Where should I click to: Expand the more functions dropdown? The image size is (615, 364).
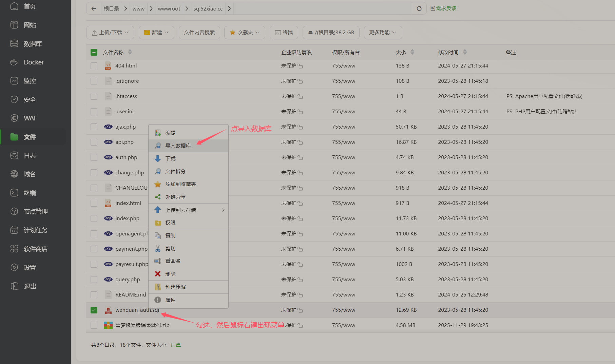pos(383,33)
